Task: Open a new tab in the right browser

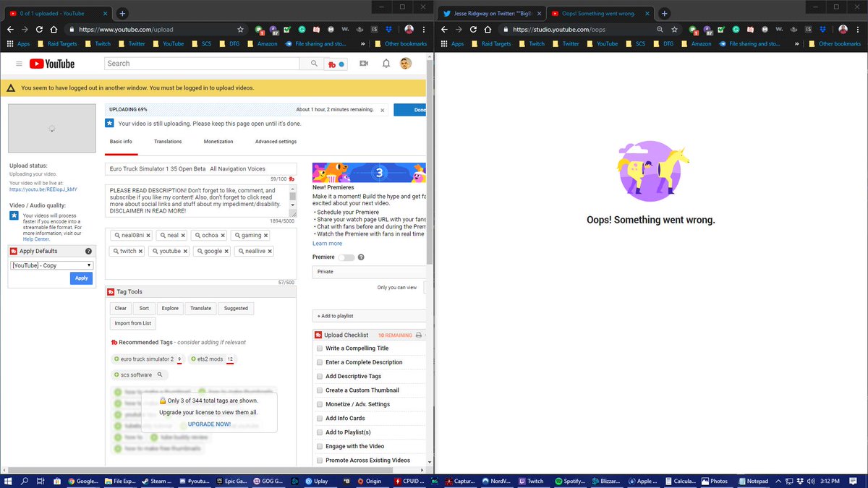Action: (x=665, y=13)
